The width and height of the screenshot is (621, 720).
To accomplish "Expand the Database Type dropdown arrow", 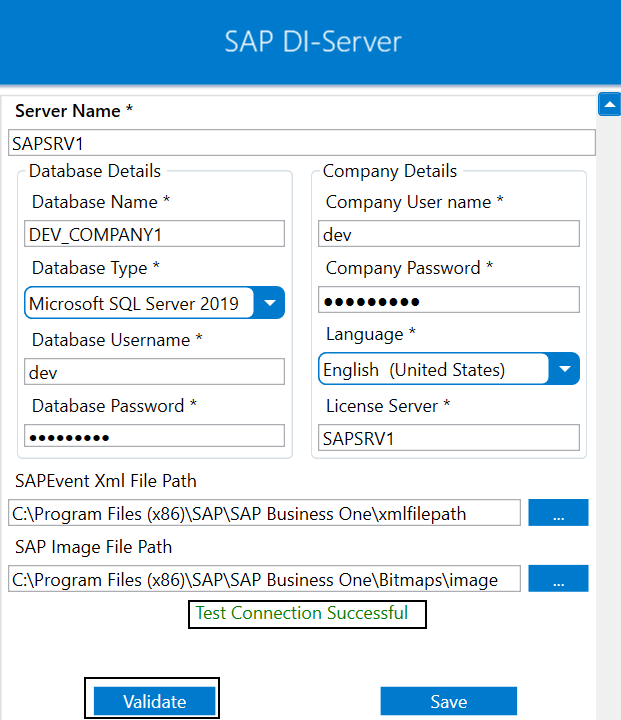I will 269,303.
